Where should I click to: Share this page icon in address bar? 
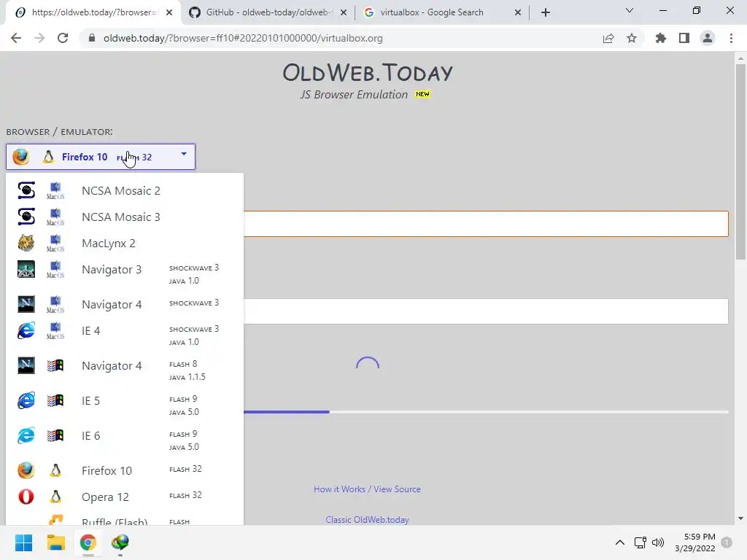(608, 38)
